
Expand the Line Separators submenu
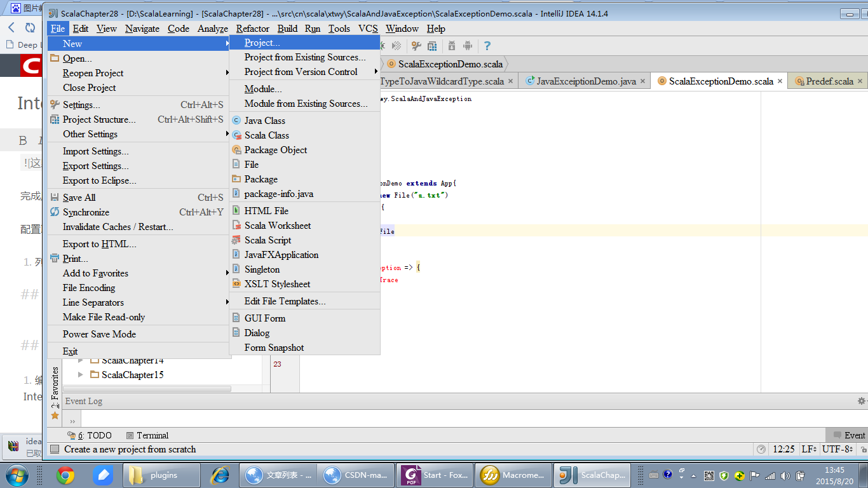(139, 302)
